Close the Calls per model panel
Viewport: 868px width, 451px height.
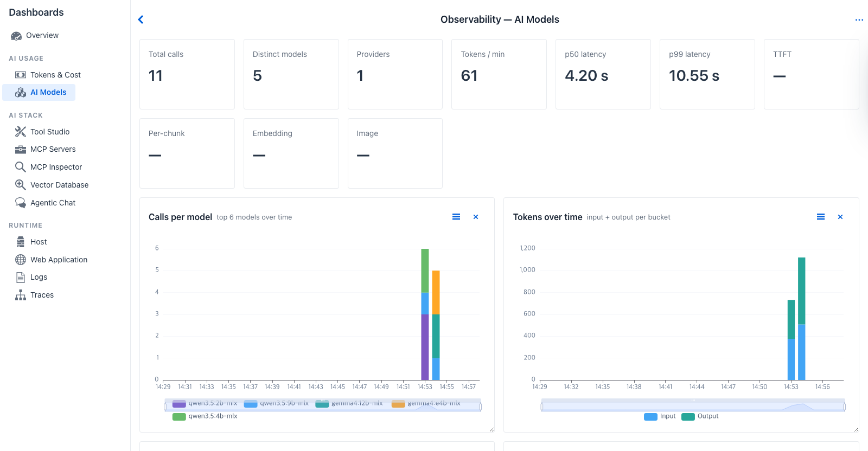tap(476, 217)
